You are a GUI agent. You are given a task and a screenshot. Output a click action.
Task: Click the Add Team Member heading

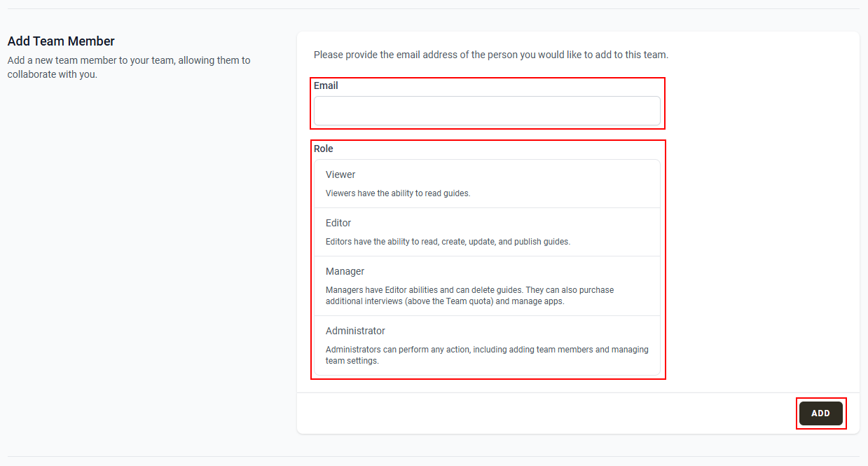[61, 41]
